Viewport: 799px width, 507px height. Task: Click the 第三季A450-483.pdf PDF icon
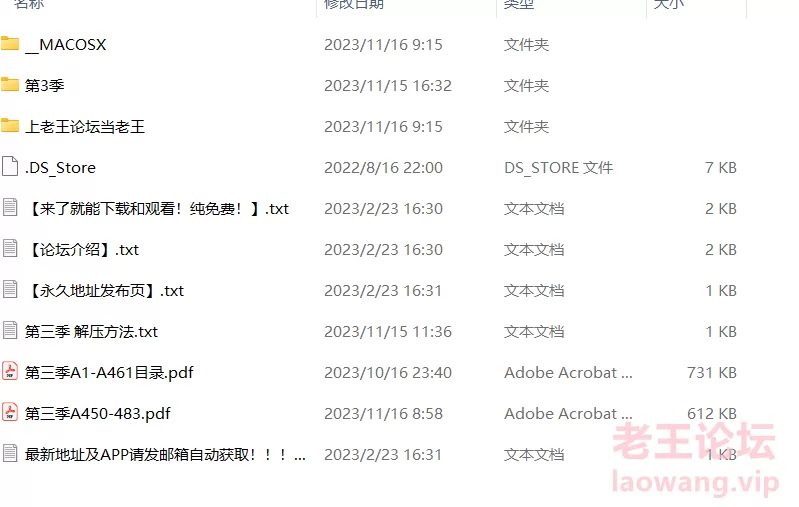[x=10, y=412]
